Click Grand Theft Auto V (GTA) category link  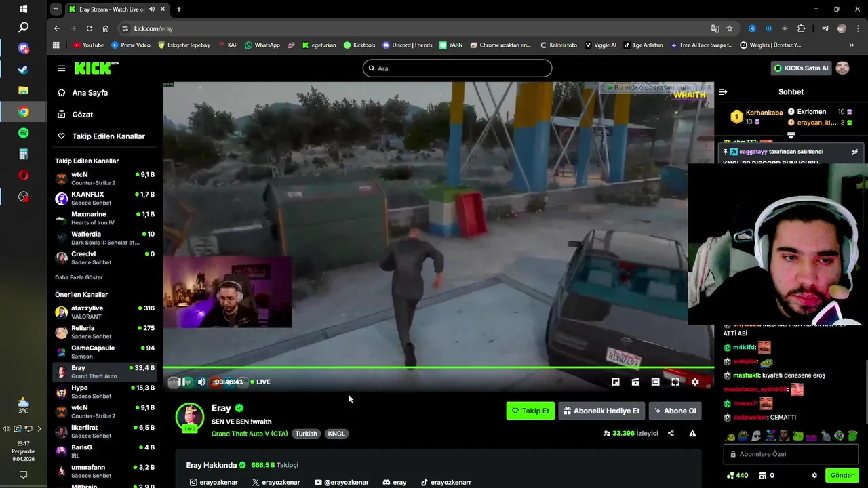(x=250, y=434)
